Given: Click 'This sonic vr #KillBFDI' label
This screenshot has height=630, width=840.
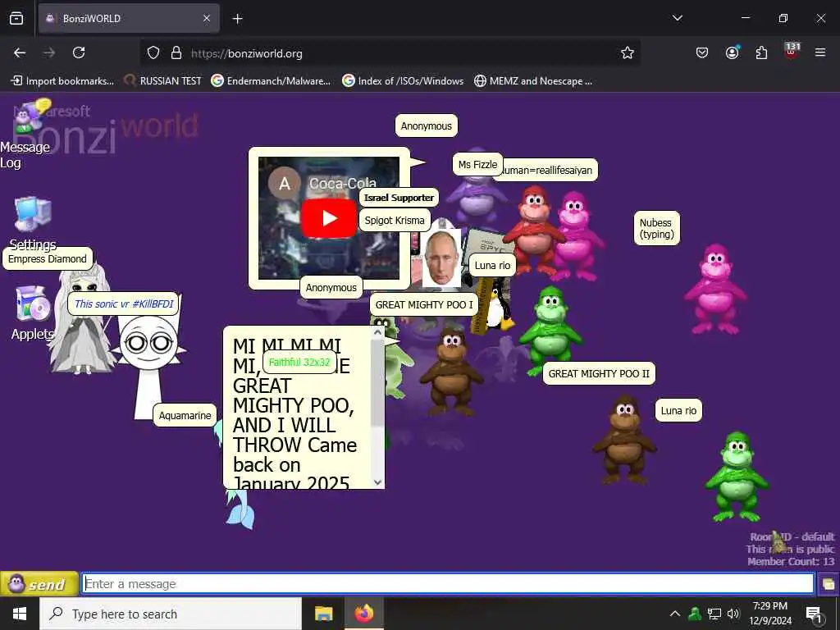Looking at the screenshot, I should (124, 304).
